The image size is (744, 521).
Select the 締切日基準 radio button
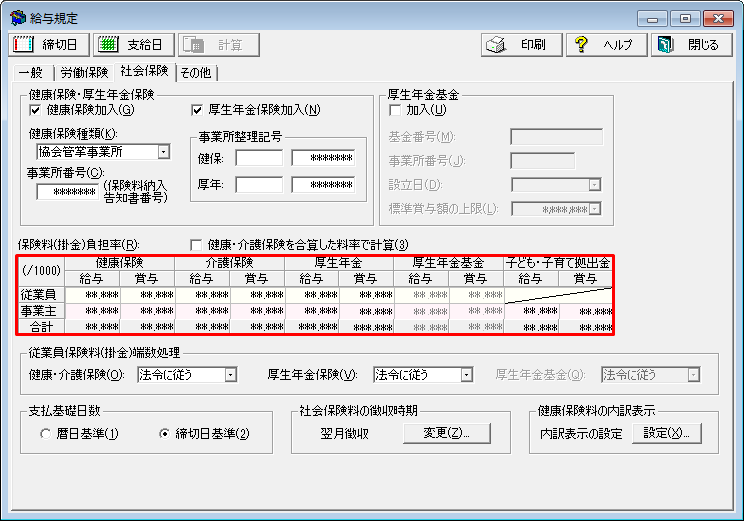(166, 434)
